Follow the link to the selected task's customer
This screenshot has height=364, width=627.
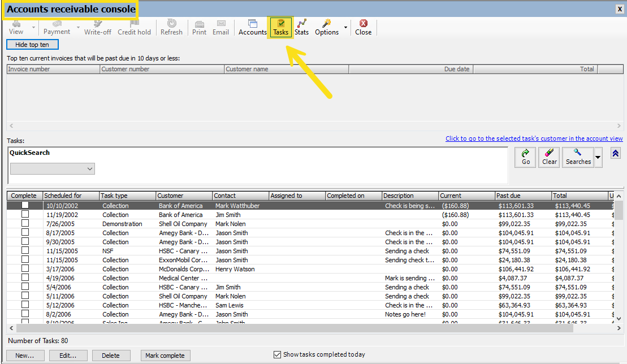point(534,138)
